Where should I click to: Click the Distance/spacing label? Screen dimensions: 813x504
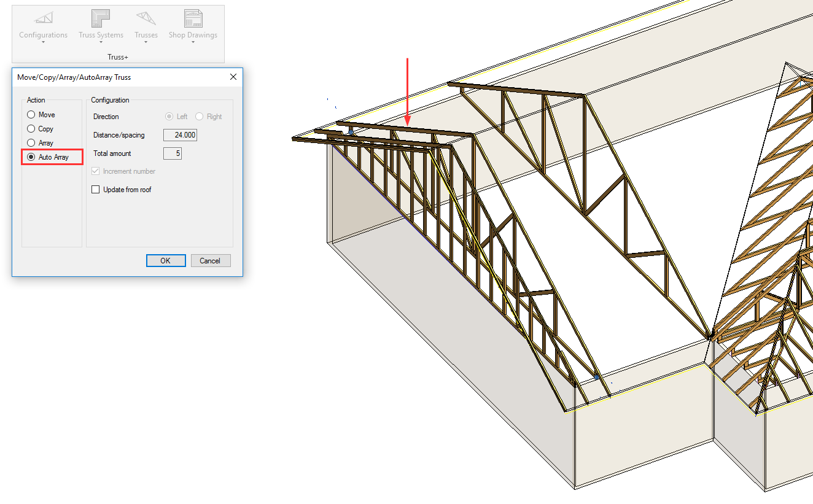tap(119, 135)
